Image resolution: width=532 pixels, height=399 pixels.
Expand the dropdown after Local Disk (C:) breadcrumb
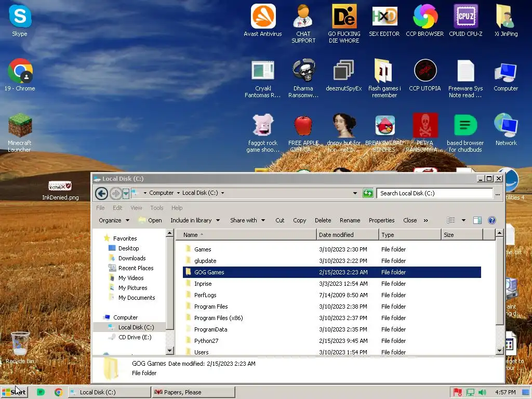(222, 193)
